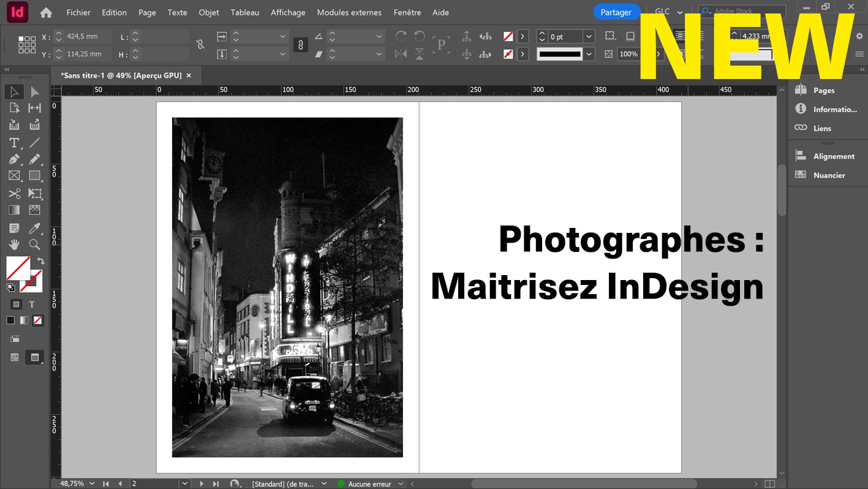Choose the Zoom magnifier tool
Viewport: 868px width, 489px height.
(x=35, y=245)
